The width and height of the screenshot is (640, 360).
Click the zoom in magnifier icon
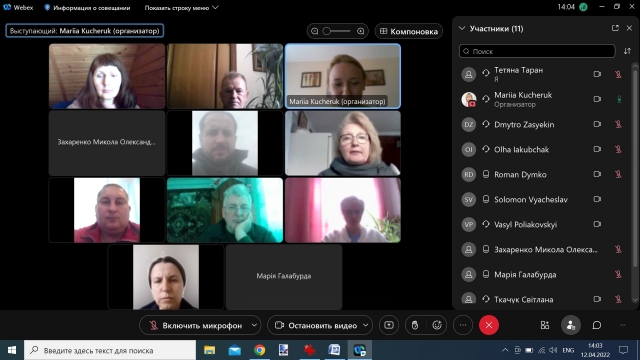pos(361,31)
